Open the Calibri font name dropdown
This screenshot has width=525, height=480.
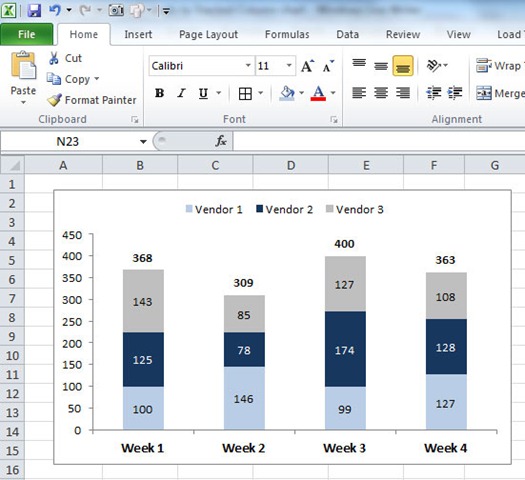(x=248, y=66)
